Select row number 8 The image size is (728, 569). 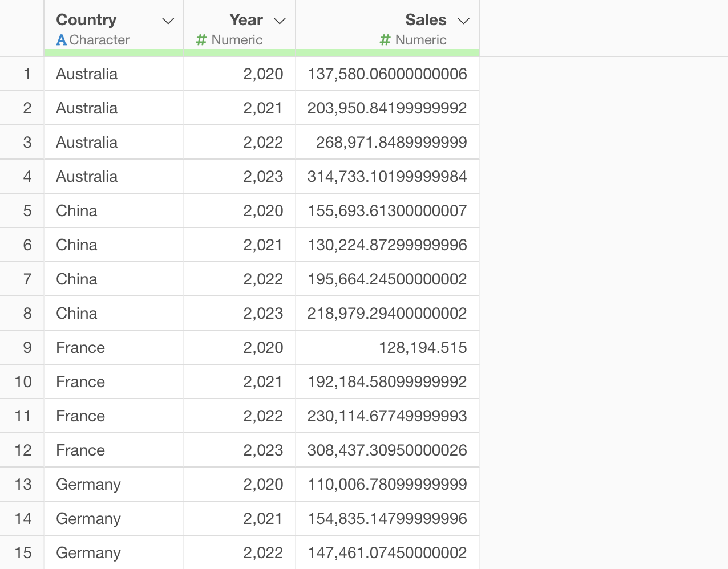pyautogui.click(x=27, y=314)
